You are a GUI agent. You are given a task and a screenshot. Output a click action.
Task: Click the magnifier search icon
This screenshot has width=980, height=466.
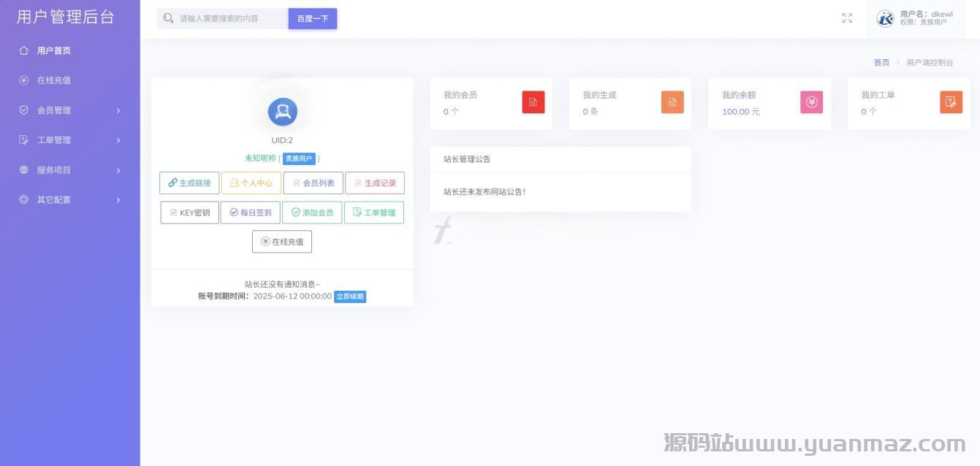point(169,18)
